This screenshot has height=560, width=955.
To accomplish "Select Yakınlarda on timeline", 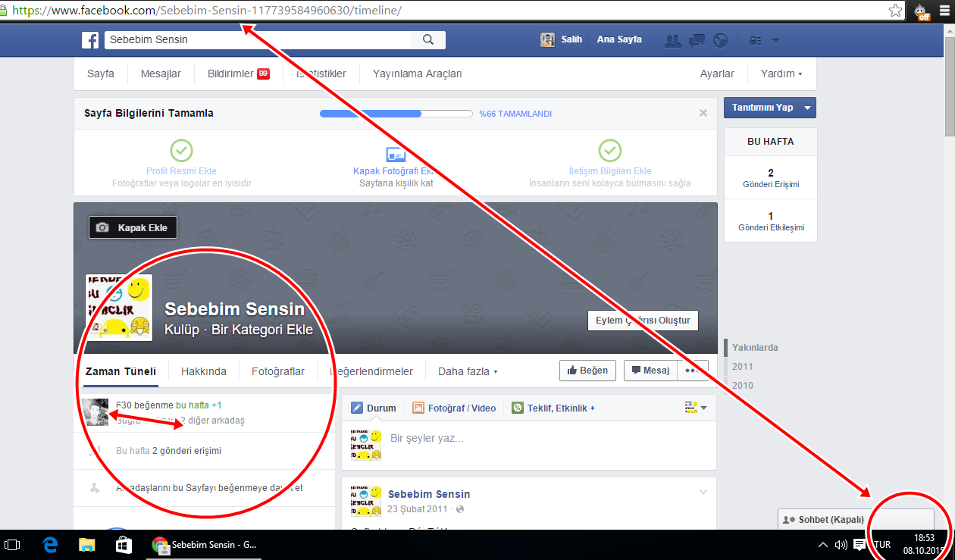I will pos(755,348).
